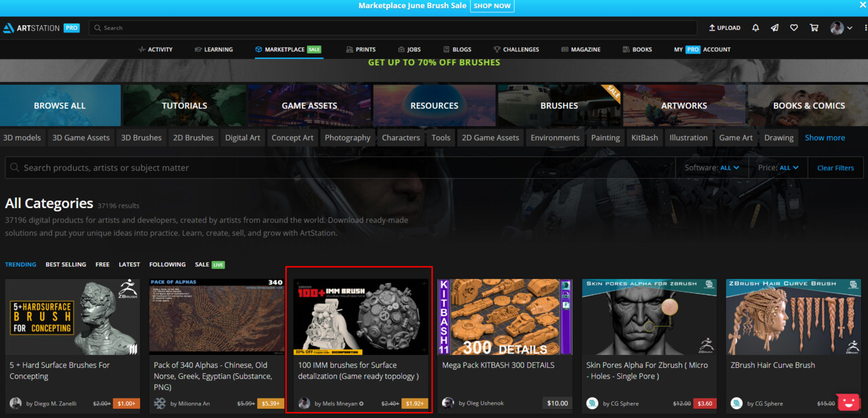Open the Prints nav item

point(361,49)
